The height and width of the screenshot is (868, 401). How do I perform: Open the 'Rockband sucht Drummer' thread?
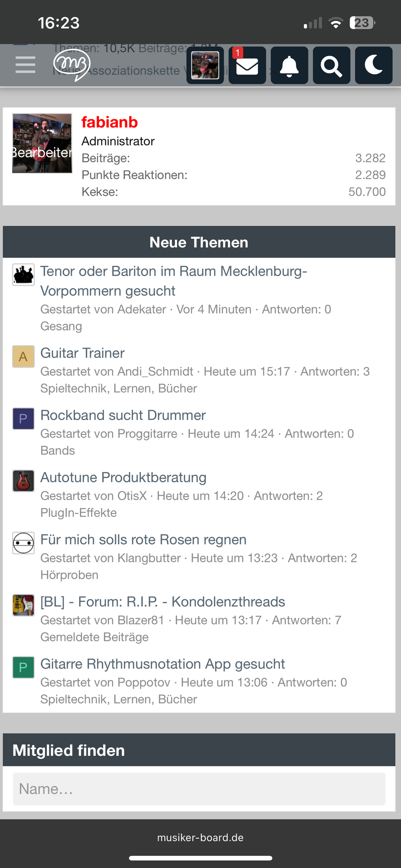point(123,415)
